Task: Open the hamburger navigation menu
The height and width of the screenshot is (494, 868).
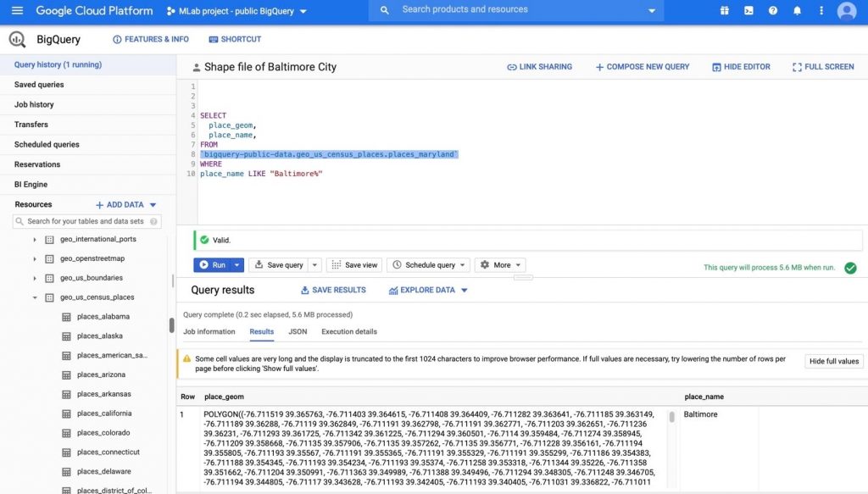Action: pos(17,10)
